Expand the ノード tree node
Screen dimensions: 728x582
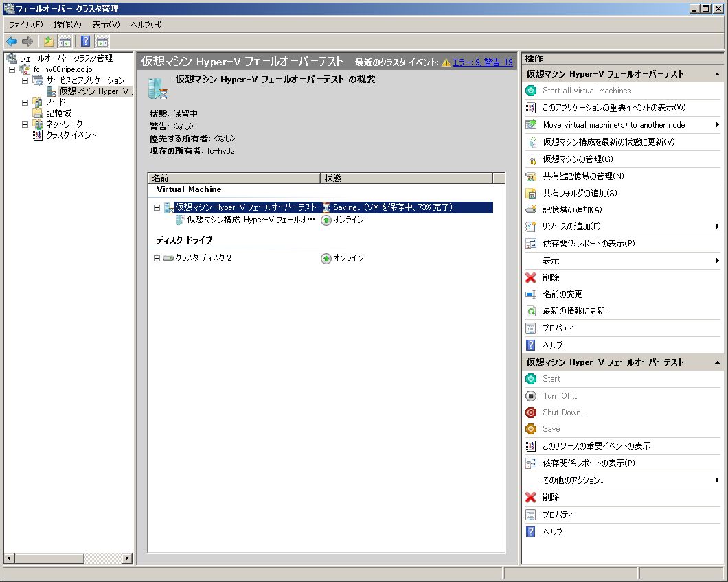pyautogui.click(x=25, y=102)
